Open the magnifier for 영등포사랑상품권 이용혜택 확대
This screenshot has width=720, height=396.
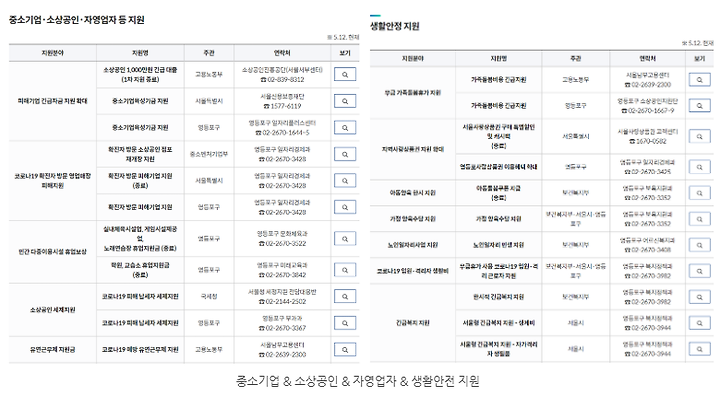[x=699, y=167]
